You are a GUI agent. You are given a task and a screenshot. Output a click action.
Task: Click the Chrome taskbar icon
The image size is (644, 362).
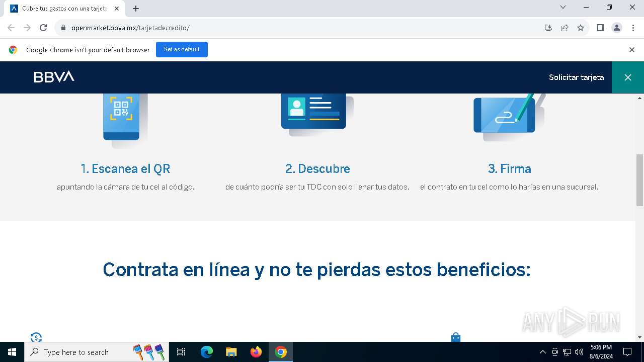(281, 352)
